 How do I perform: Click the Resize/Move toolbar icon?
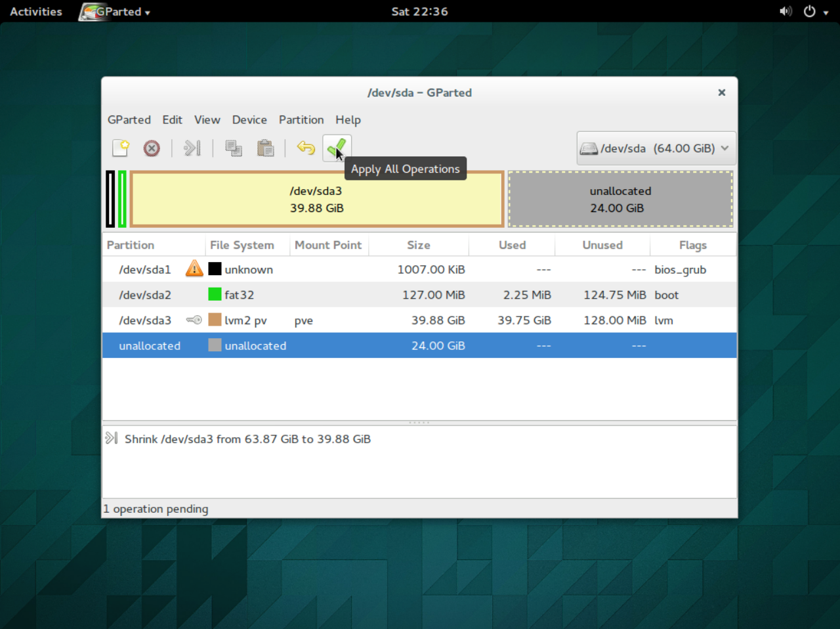[192, 148]
